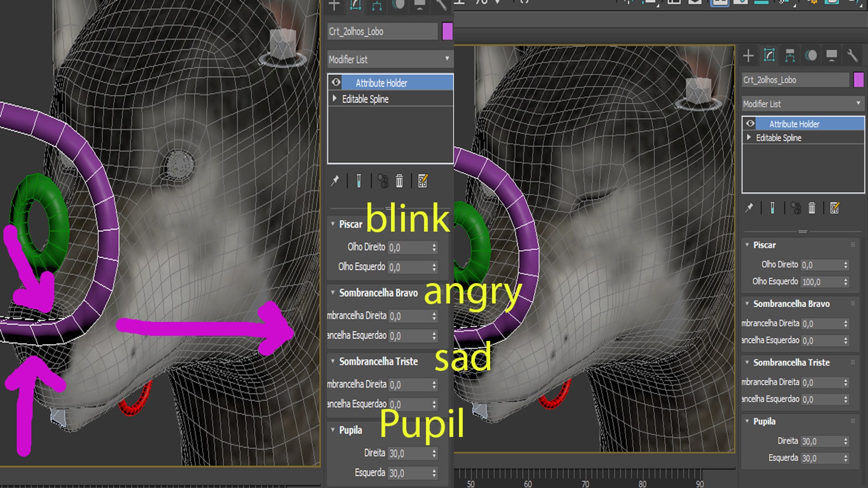Click Olho Direito spinner arrows in left Piscar rollout
Screen dimensions: 868x488
[434, 247]
